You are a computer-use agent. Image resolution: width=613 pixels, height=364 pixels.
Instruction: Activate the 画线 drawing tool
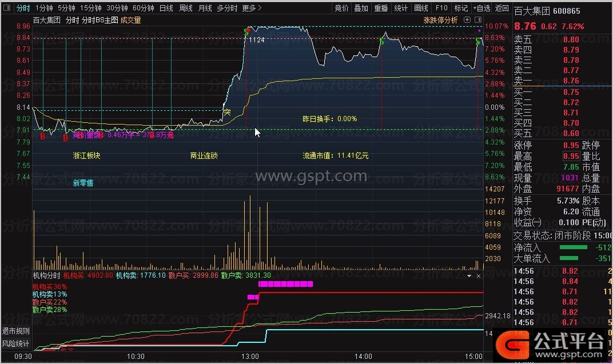421,8
